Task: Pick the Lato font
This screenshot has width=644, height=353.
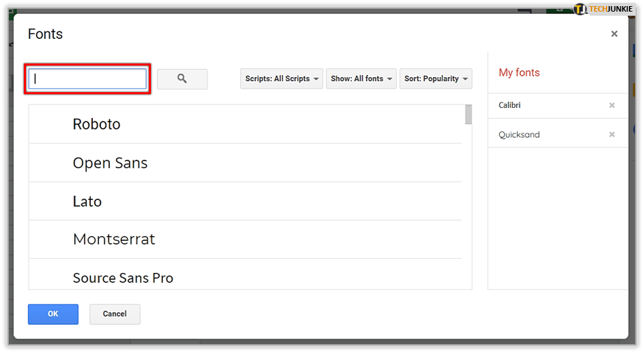Action: point(87,201)
